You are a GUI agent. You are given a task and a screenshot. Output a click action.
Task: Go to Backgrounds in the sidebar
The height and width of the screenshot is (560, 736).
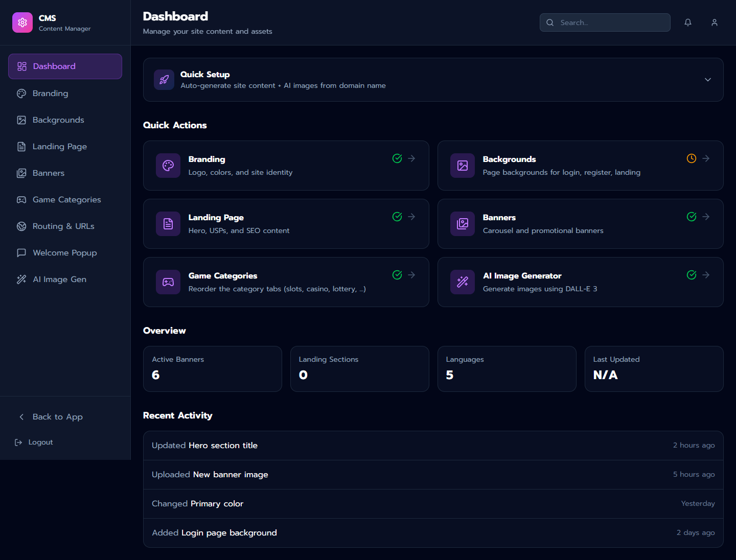click(x=65, y=120)
